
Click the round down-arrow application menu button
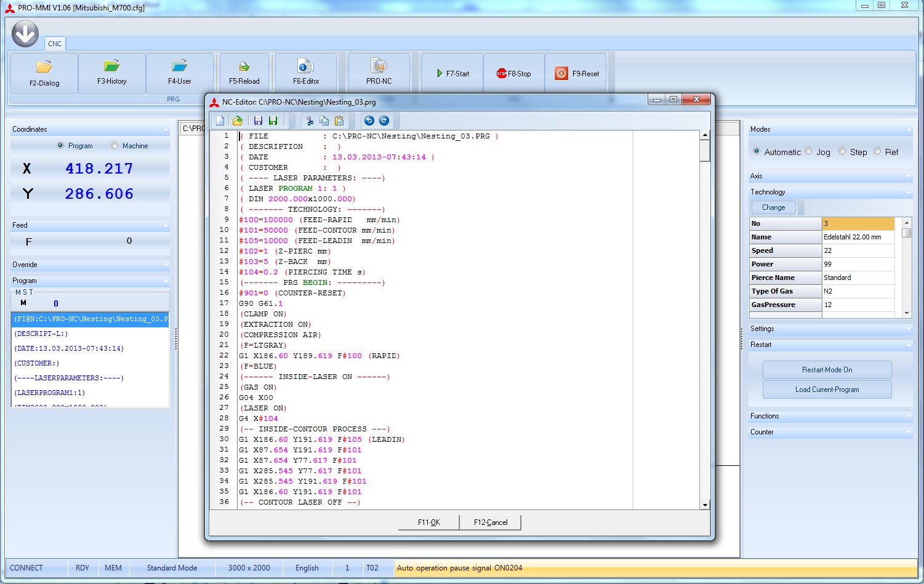click(25, 34)
